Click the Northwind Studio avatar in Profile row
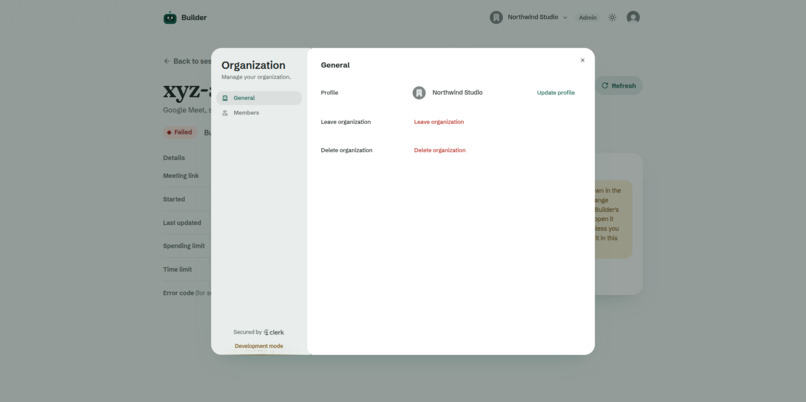 [419, 93]
